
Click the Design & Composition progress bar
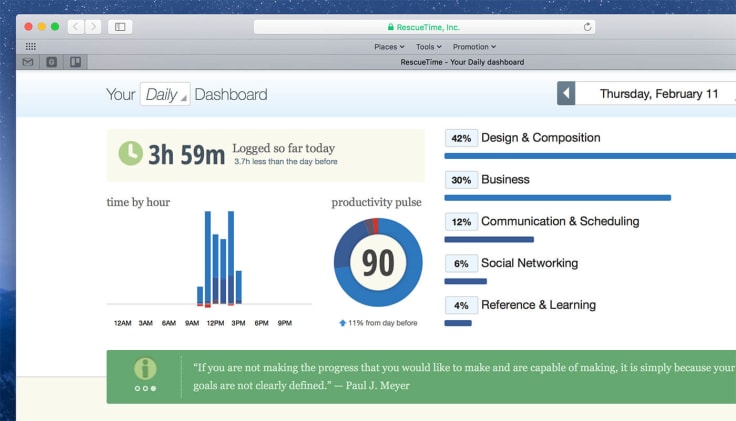(x=590, y=156)
